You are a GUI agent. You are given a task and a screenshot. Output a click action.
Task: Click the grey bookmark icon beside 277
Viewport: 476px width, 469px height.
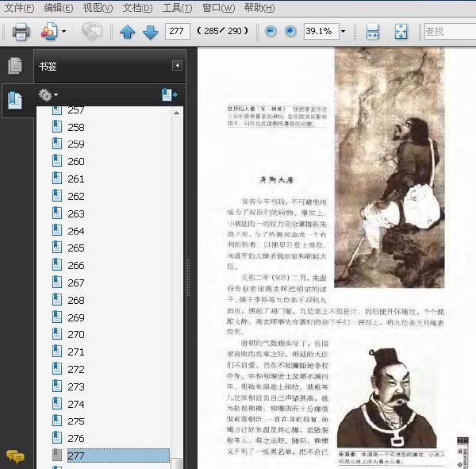(57, 455)
